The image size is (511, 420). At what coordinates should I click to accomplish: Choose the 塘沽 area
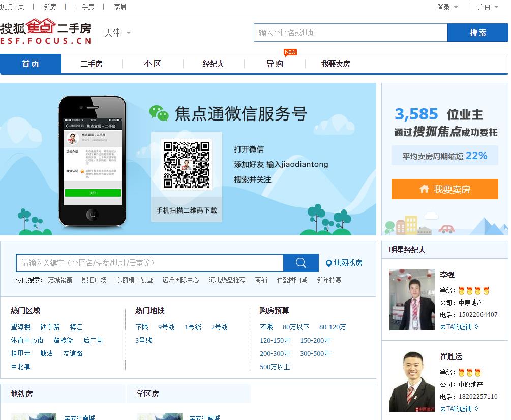(47, 353)
